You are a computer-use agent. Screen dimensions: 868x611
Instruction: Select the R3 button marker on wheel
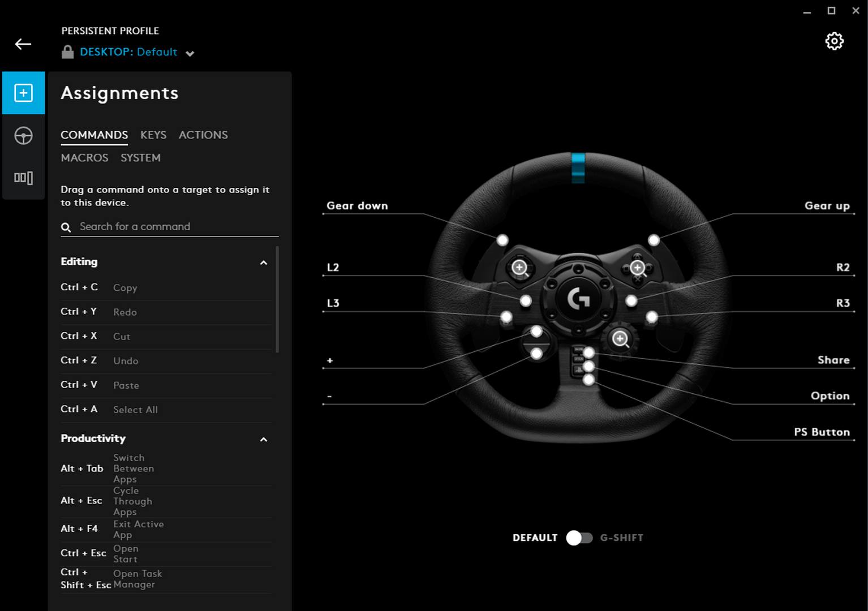coord(652,317)
